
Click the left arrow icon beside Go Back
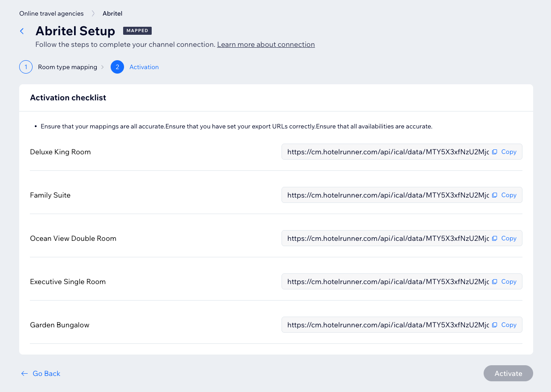(x=24, y=374)
